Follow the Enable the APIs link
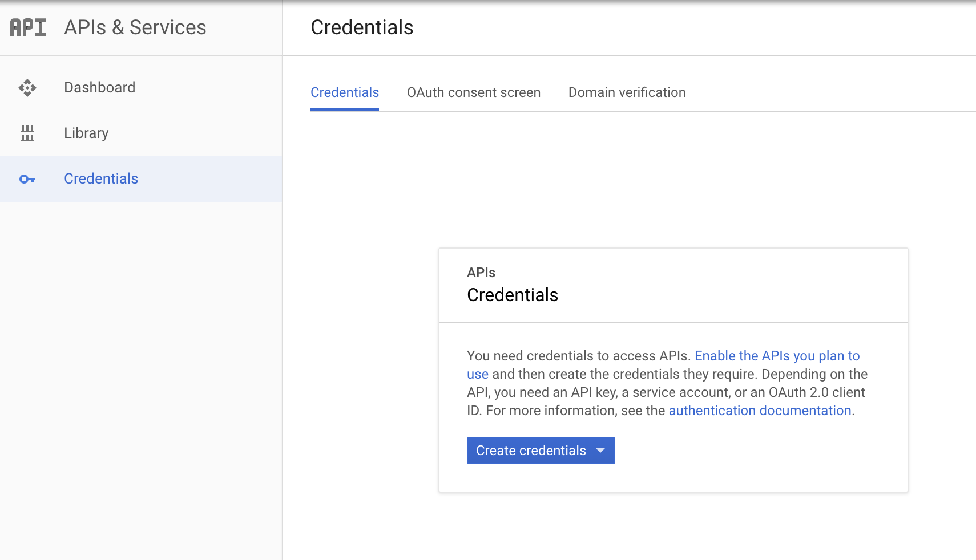The width and height of the screenshot is (976, 560). [777, 356]
